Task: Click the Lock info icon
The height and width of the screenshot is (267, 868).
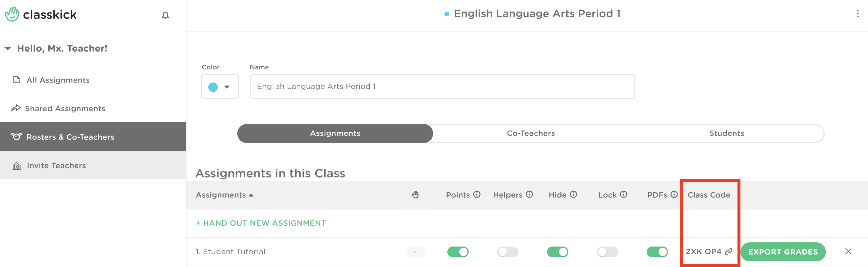Action: (624, 195)
